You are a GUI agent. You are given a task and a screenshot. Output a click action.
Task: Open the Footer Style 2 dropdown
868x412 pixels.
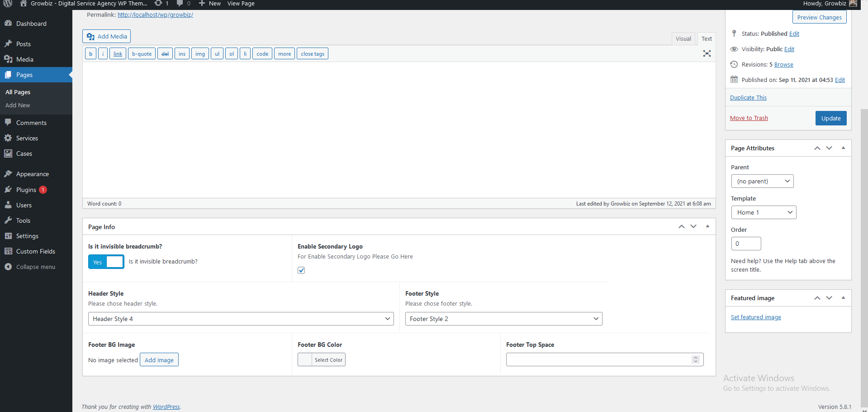coord(503,319)
